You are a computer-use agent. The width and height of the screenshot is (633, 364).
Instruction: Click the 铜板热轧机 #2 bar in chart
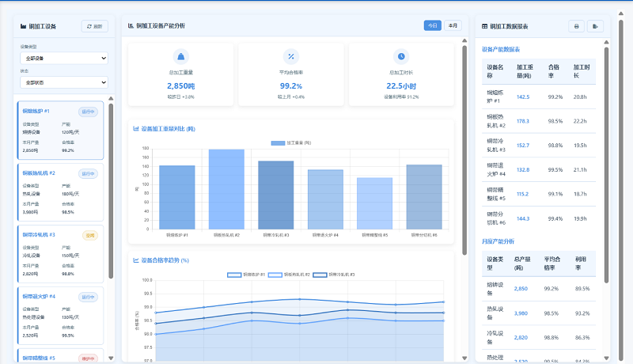click(226, 188)
